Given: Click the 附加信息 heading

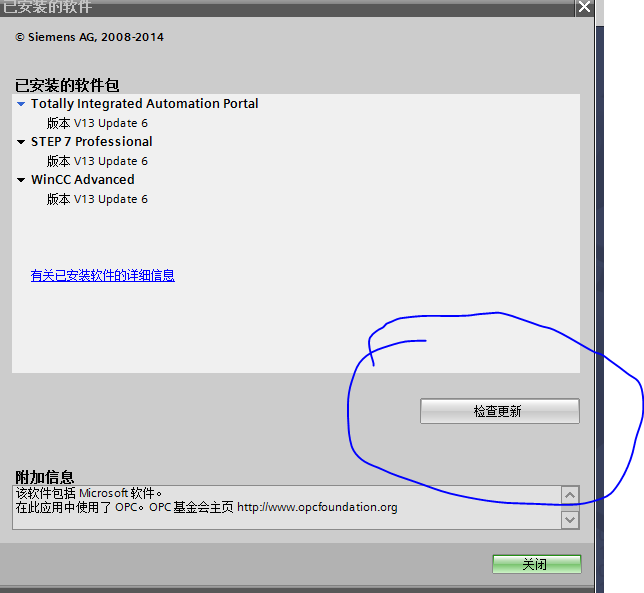Looking at the screenshot, I should 44,477.
